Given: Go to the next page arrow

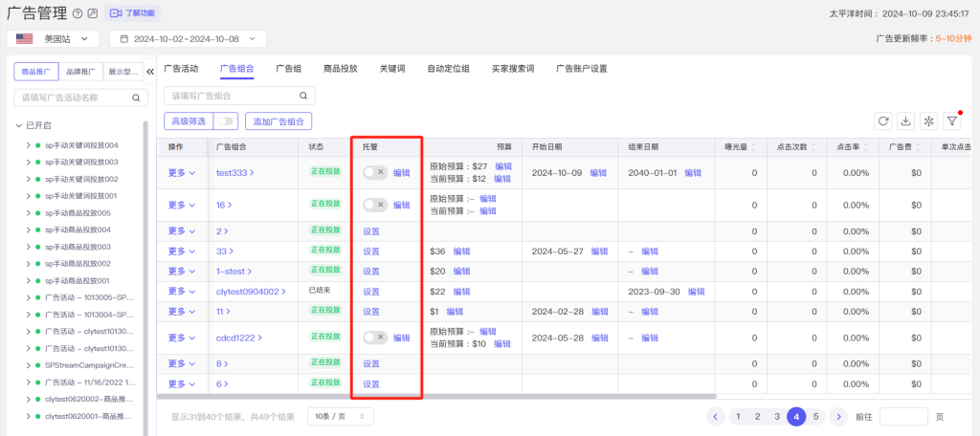Looking at the screenshot, I should [838, 417].
